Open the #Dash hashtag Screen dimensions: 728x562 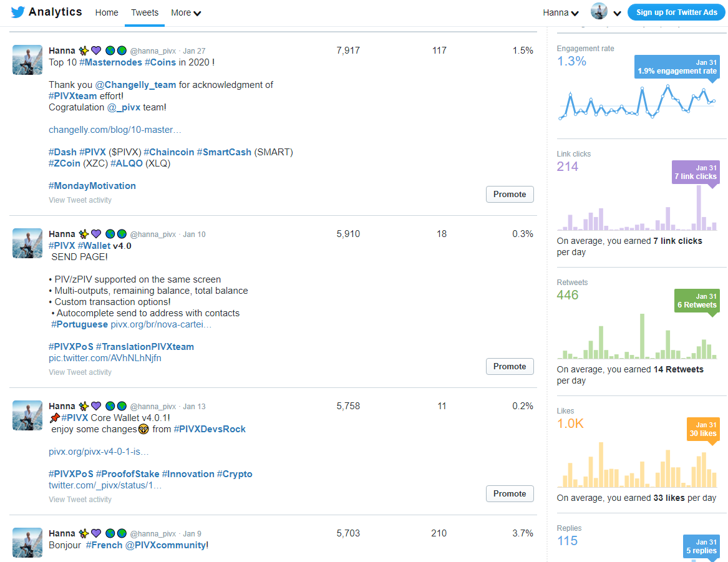62,152
